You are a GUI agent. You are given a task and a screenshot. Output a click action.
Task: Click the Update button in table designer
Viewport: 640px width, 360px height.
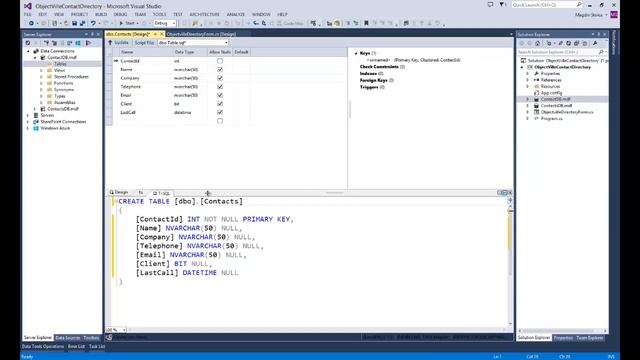[119, 42]
